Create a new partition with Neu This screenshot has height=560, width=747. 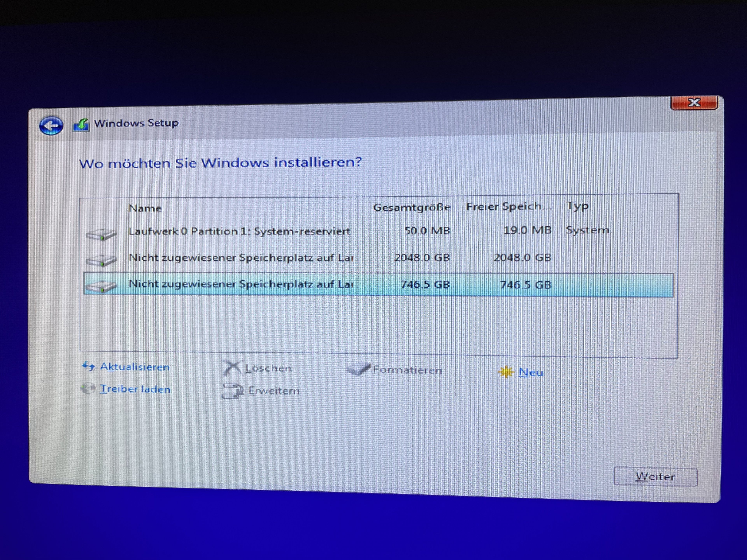point(530,372)
